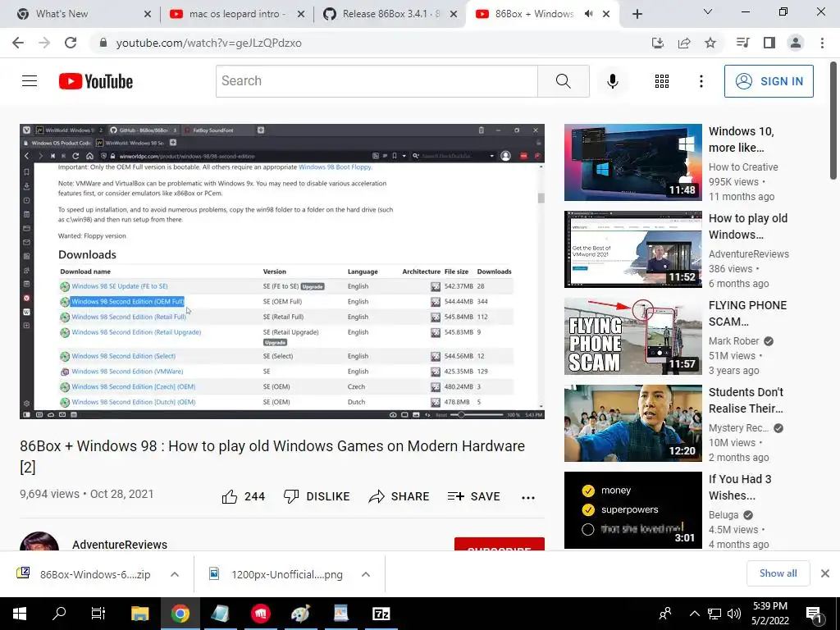840x630 pixels.
Task: Close the mac os leopard tab
Action: pos(301,15)
